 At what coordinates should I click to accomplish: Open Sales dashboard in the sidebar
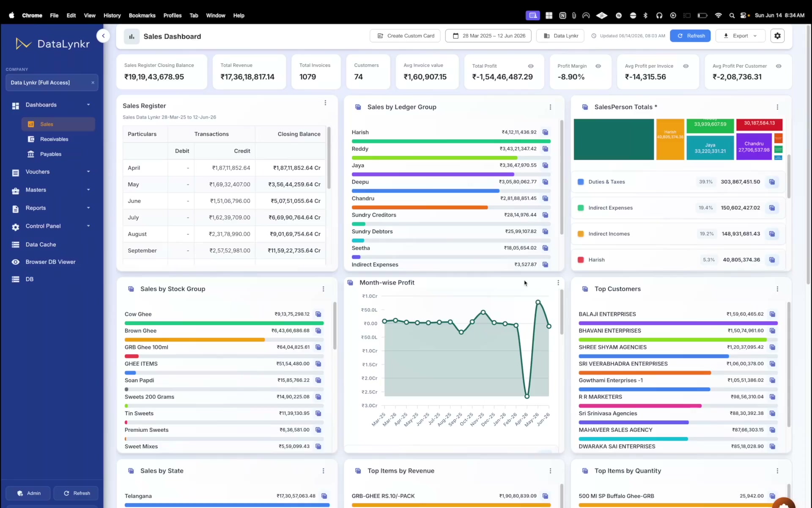coord(58,124)
